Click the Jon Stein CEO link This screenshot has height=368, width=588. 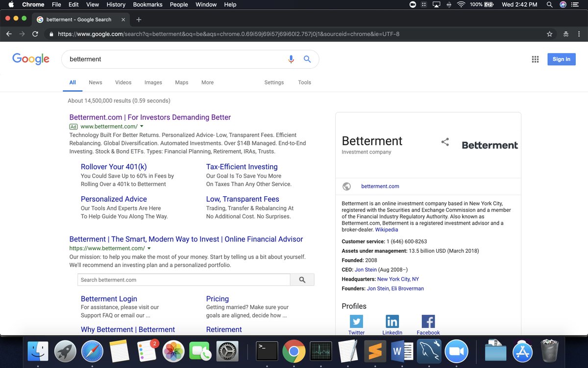[x=366, y=270]
